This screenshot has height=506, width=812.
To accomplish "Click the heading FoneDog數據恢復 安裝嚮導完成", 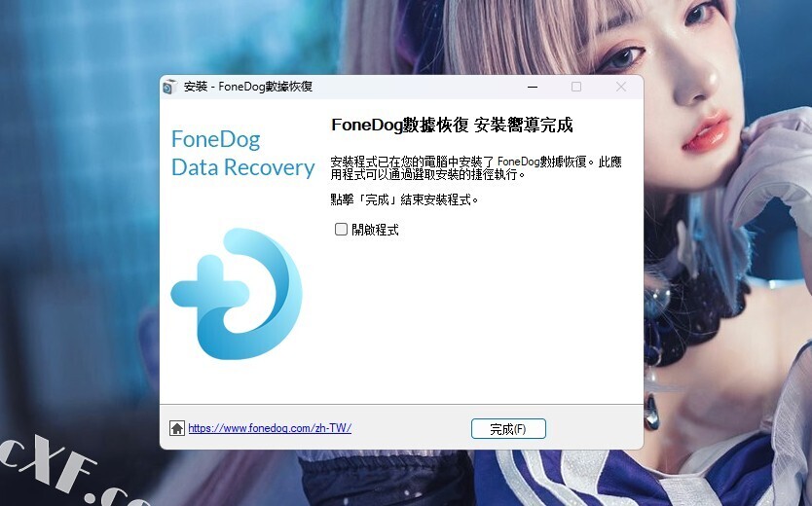I will coord(452,126).
